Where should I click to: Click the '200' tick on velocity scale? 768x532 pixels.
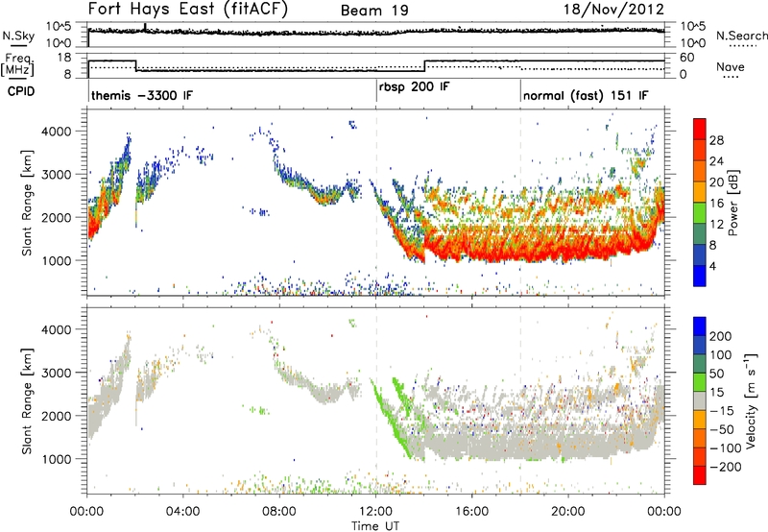tap(721, 336)
